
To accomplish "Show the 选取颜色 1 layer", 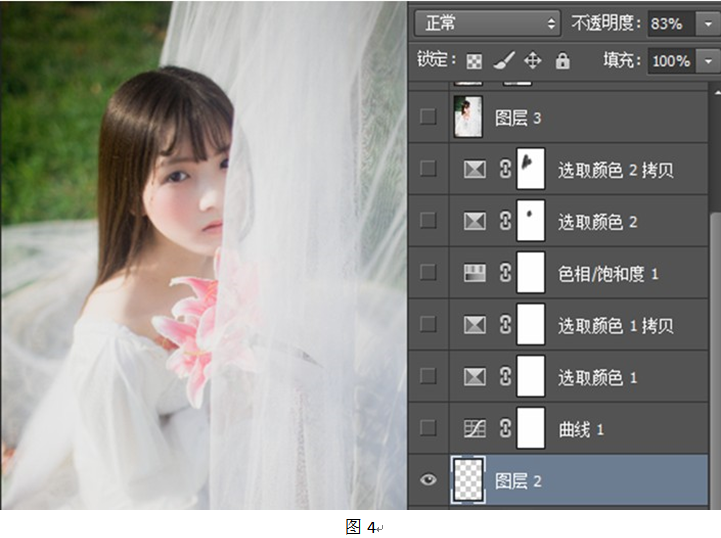I will [428, 376].
